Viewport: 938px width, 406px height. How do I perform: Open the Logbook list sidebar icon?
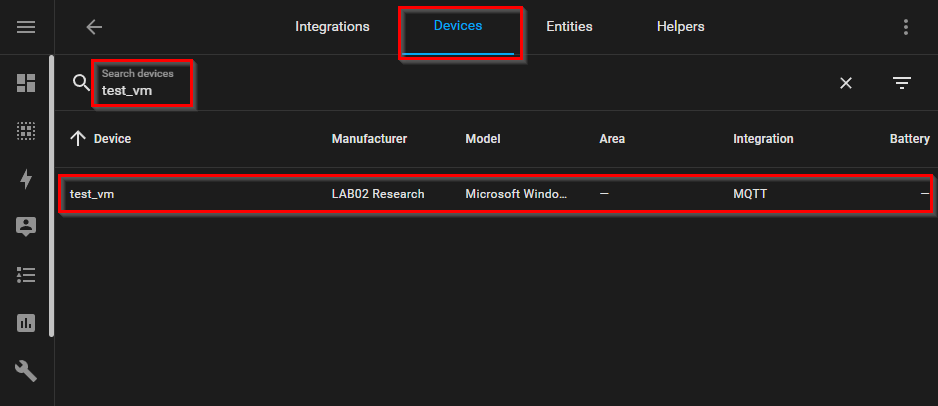[x=26, y=275]
